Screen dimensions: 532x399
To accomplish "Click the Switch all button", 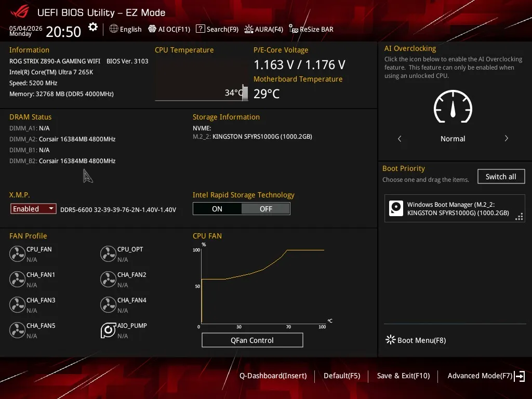I will [x=501, y=177].
